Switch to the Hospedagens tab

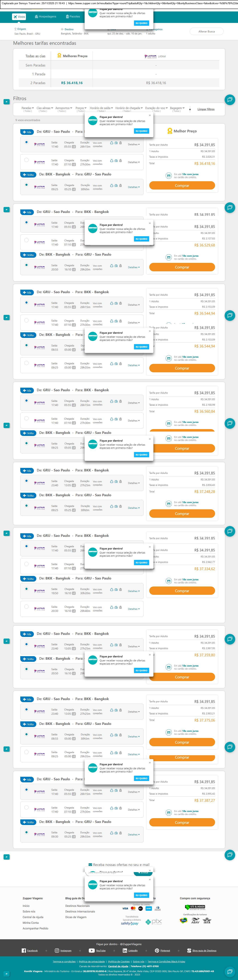[x=45, y=17]
